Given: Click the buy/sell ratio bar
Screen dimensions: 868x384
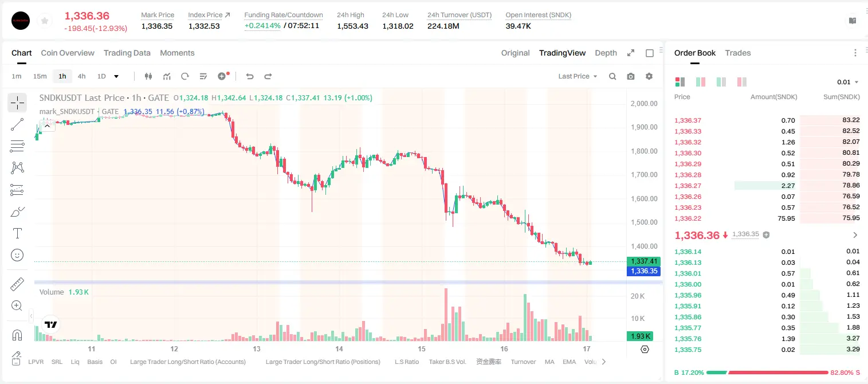Looking at the screenshot, I should 768,373.
